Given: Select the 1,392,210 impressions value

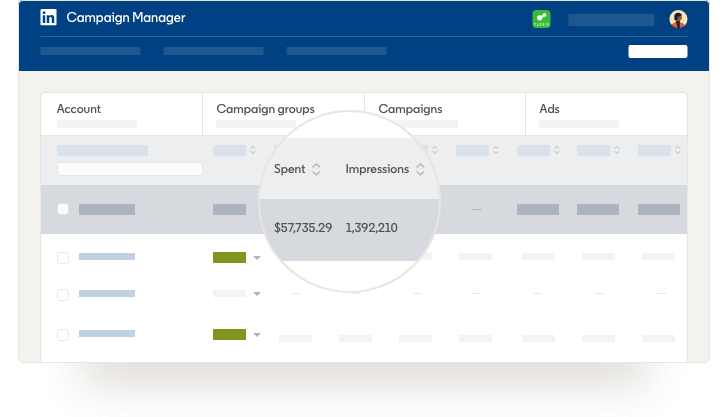Looking at the screenshot, I should pyautogui.click(x=371, y=228).
